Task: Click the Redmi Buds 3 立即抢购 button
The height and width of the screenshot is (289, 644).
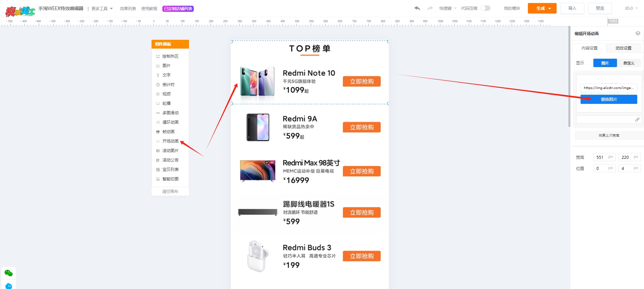Action: coord(362,256)
